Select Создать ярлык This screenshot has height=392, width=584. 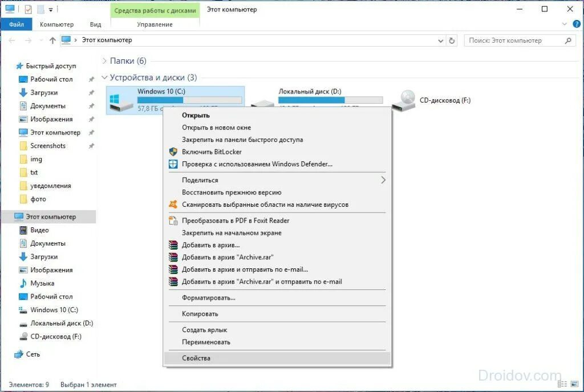coord(277,330)
